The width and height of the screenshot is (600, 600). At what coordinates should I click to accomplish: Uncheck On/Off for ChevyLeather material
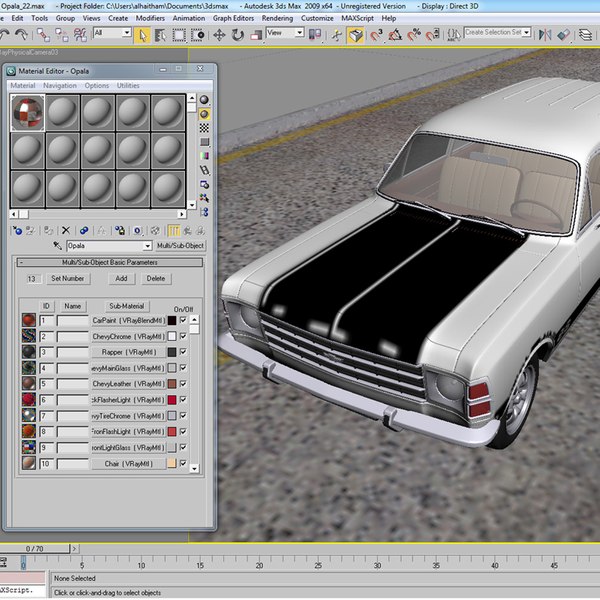pos(182,384)
